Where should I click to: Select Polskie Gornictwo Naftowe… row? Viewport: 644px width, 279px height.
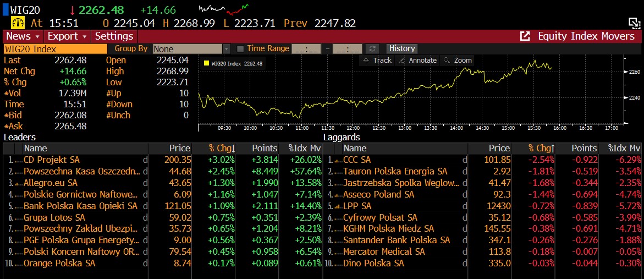pyautogui.click(x=163, y=194)
